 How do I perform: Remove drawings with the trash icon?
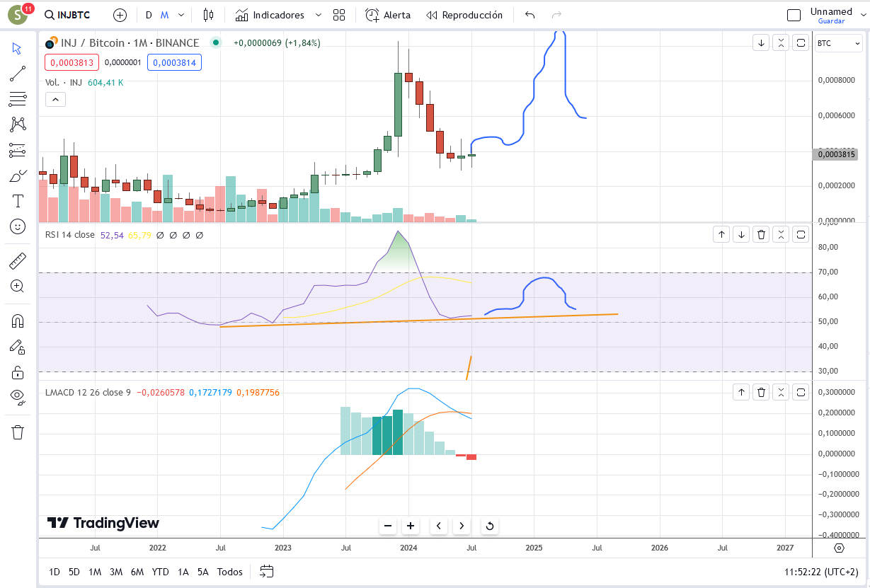[x=18, y=432]
